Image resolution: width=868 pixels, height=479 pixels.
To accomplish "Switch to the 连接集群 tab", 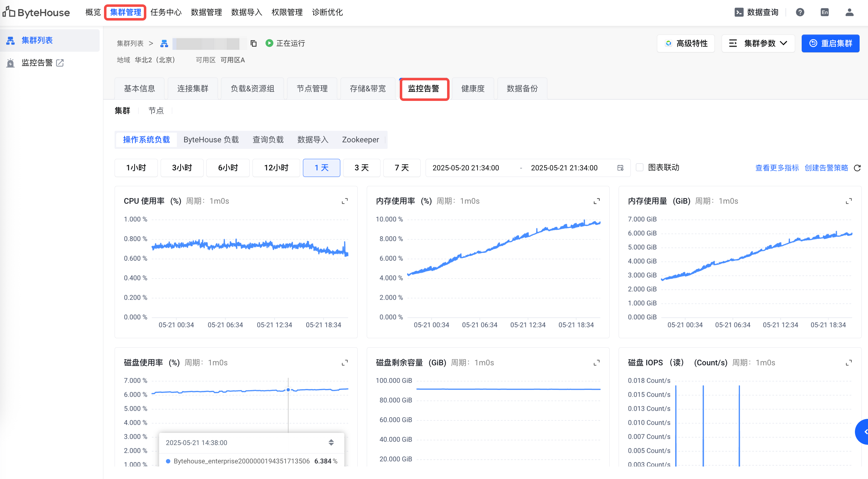I will 193,89.
